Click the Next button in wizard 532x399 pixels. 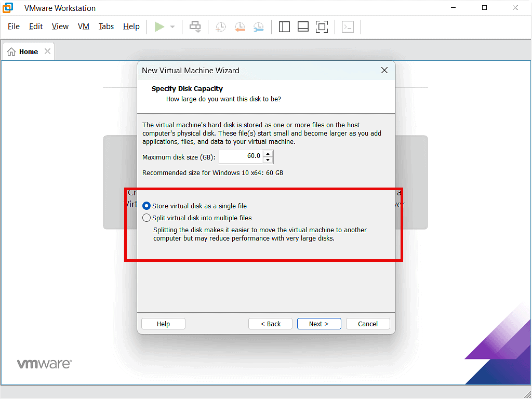pos(319,324)
